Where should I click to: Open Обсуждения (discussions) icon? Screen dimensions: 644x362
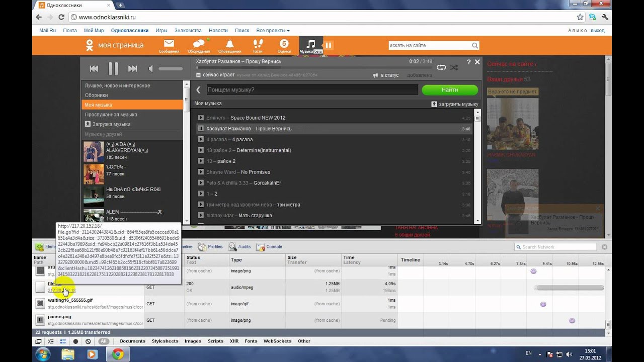click(199, 46)
